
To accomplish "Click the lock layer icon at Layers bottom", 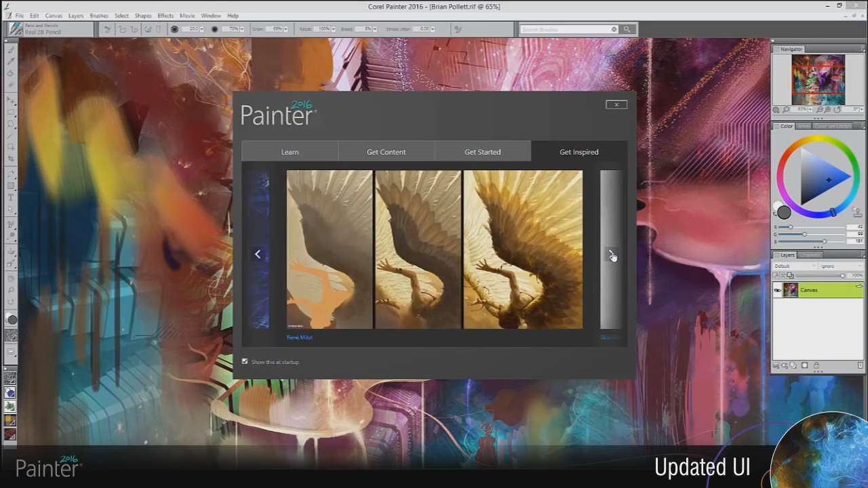I will (x=816, y=365).
